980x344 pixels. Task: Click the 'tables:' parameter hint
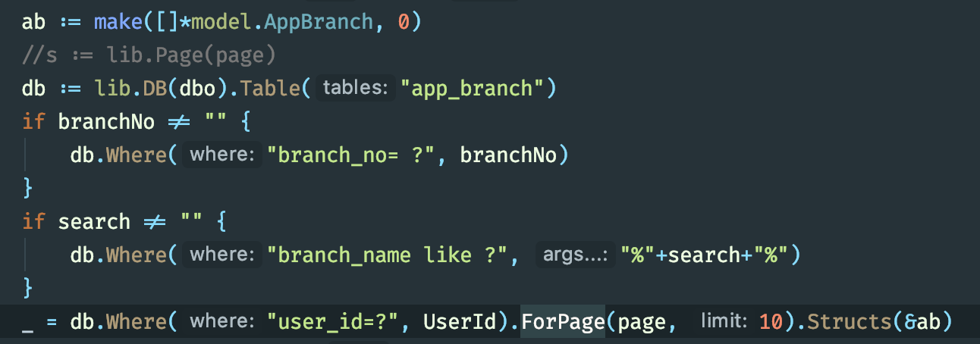pyautogui.click(x=355, y=89)
